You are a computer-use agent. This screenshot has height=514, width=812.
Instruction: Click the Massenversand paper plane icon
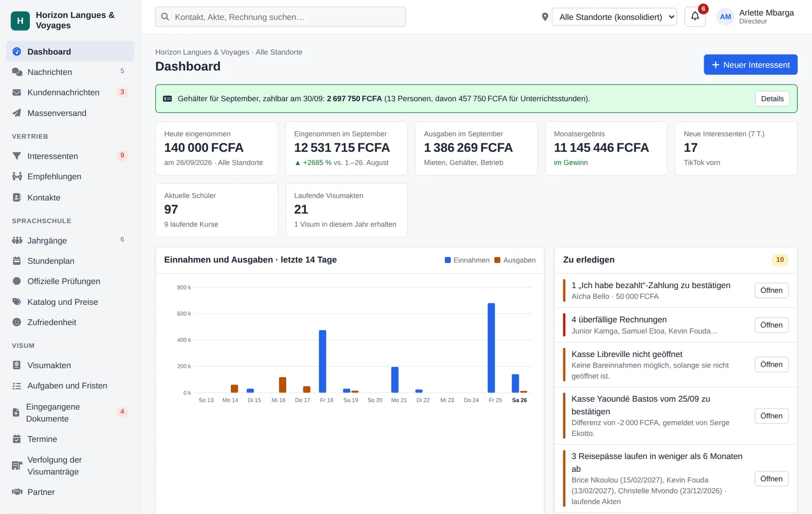[17, 113]
